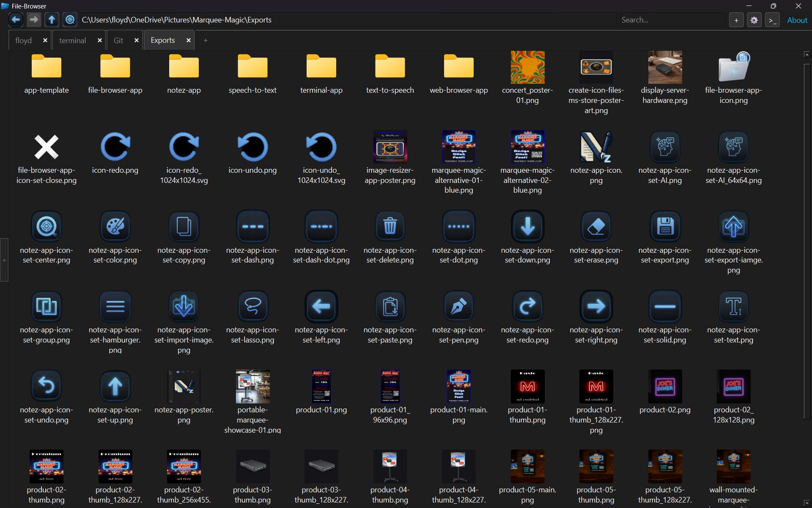Viewport: 812px width, 508px height.
Task: Click scrollbar down arrow
Action: (807, 502)
